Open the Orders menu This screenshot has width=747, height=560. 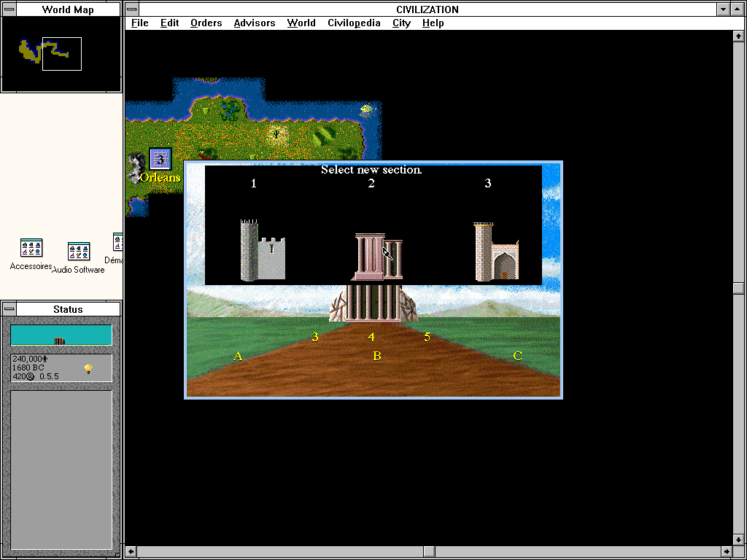[x=206, y=23]
